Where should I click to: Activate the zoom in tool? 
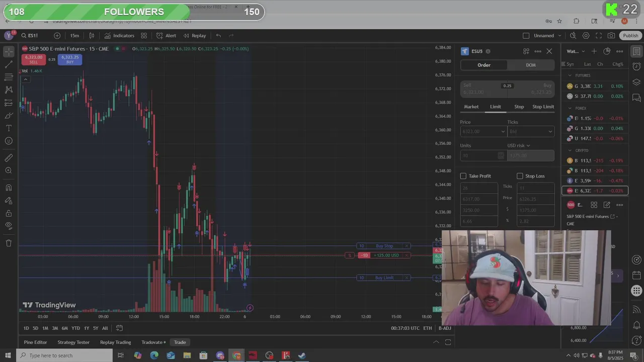9,171
